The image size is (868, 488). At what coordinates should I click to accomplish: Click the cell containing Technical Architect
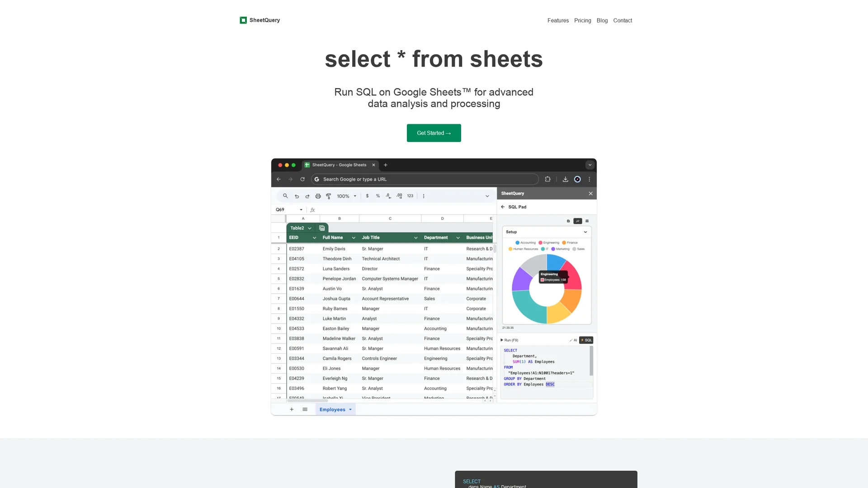pos(390,259)
